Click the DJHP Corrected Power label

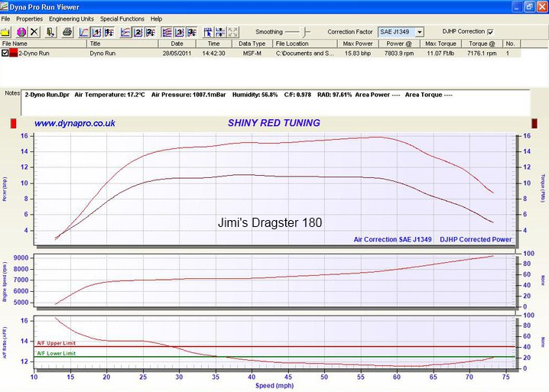point(476,239)
